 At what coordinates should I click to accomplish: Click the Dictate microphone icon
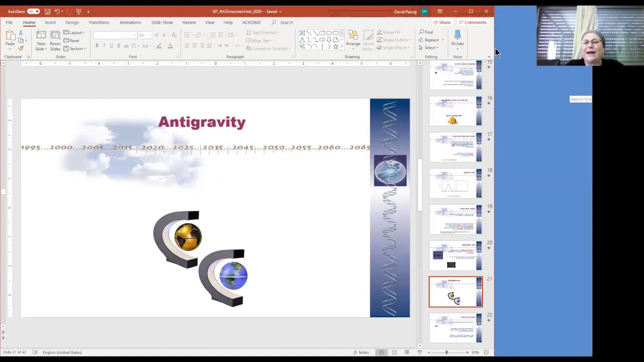[x=457, y=35]
